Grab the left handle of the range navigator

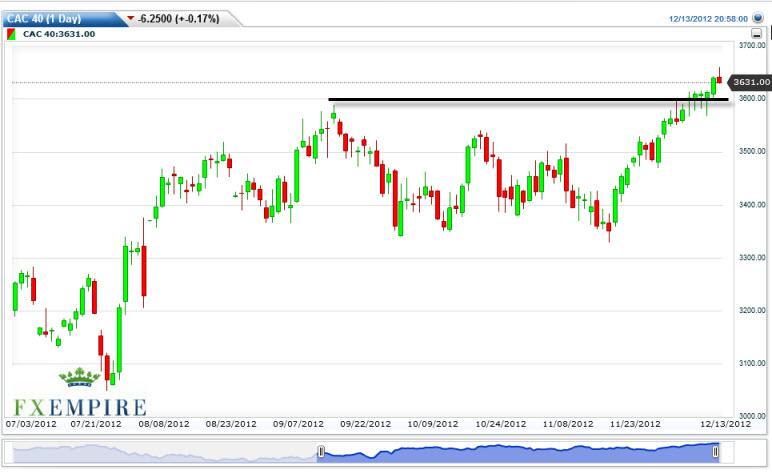pos(321,452)
